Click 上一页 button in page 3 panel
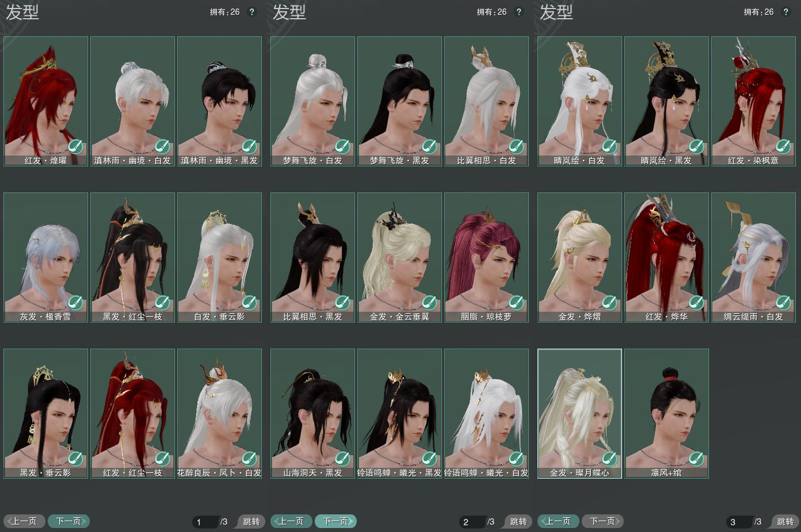The image size is (801, 532). click(558, 521)
